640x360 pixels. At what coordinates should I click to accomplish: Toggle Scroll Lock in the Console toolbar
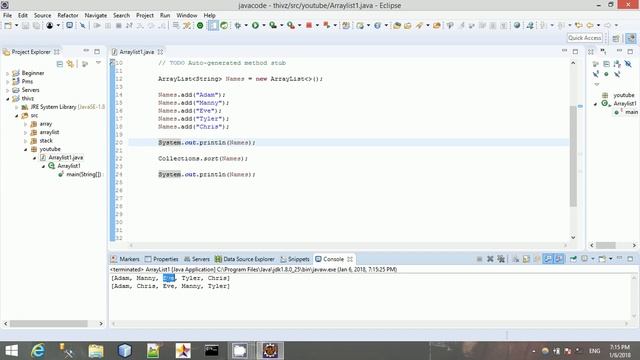[x=526, y=259]
